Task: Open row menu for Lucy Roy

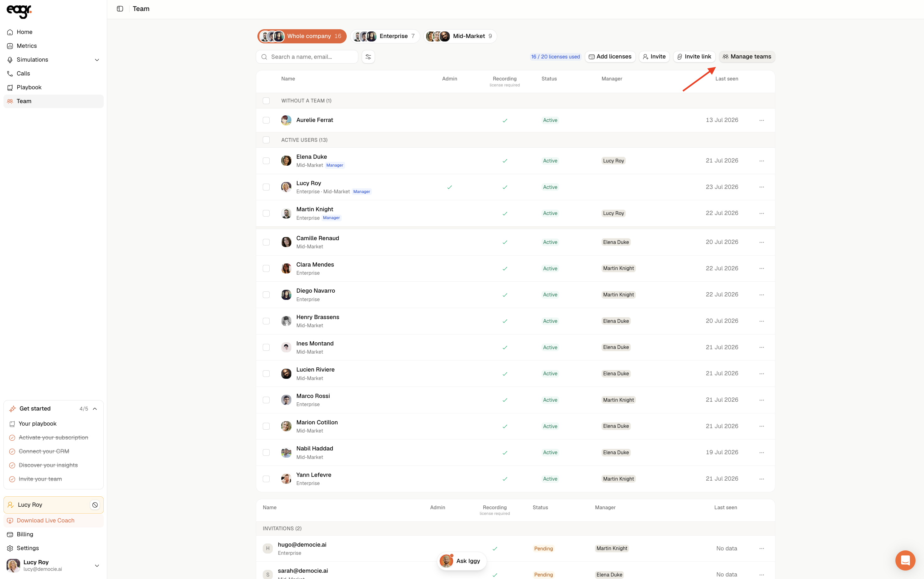Action: tap(761, 187)
